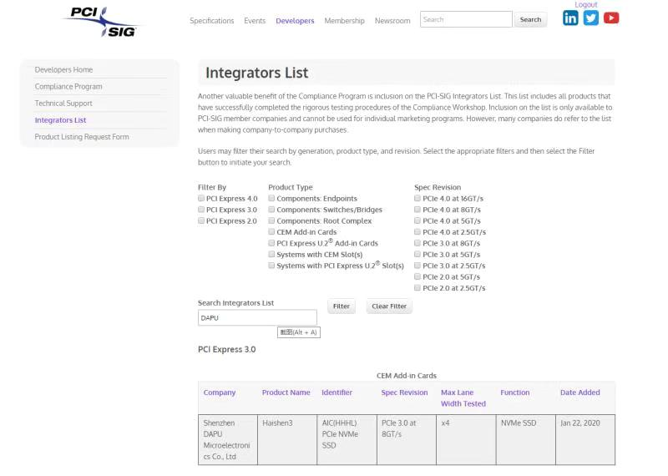
Task: Toggle PCIe 4.0 at 16GT/s revision
Action: click(x=418, y=198)
